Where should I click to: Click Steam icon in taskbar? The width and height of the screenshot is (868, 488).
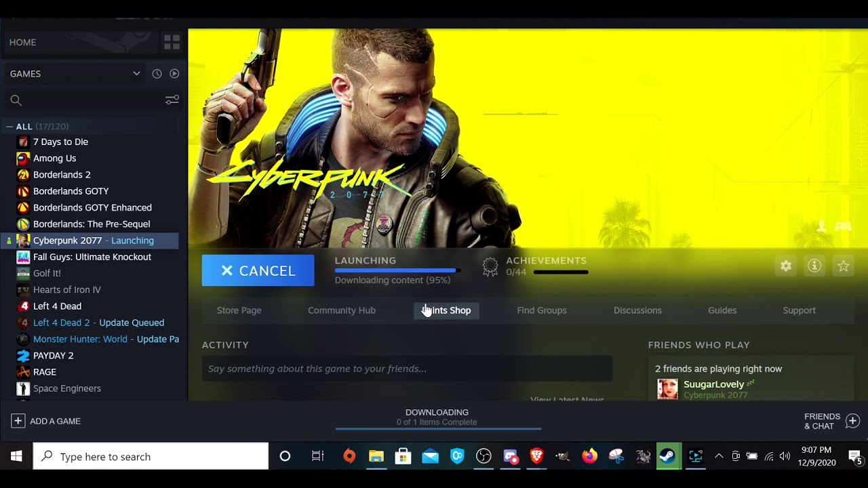(x=668, y=456)
